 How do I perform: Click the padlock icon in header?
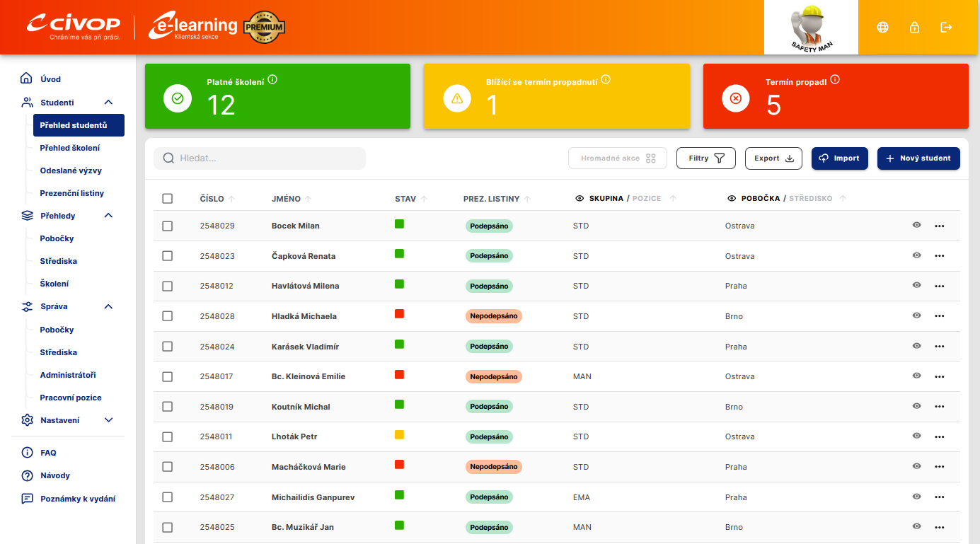pos(914,28)
